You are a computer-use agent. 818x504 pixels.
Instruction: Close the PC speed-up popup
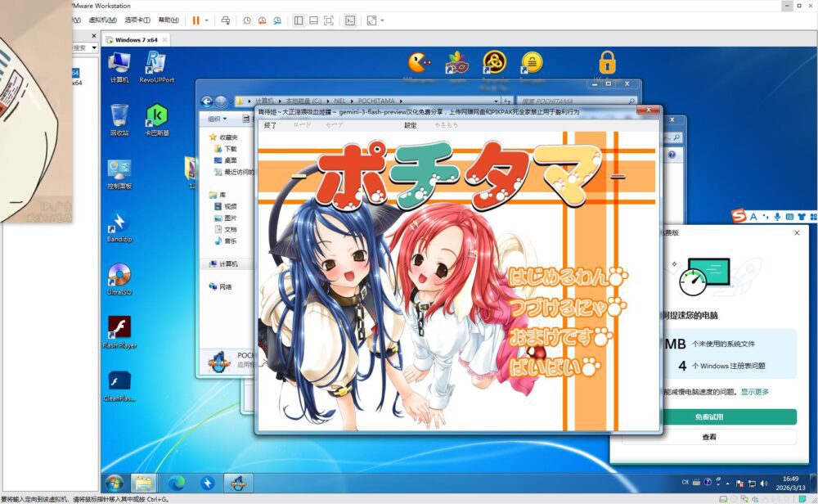[797, 232]
